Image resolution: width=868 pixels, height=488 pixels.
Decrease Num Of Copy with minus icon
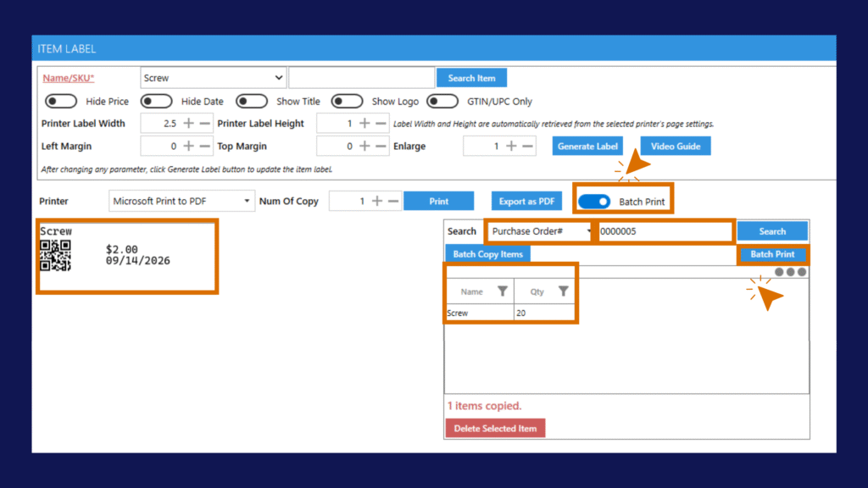pos(393,201)
